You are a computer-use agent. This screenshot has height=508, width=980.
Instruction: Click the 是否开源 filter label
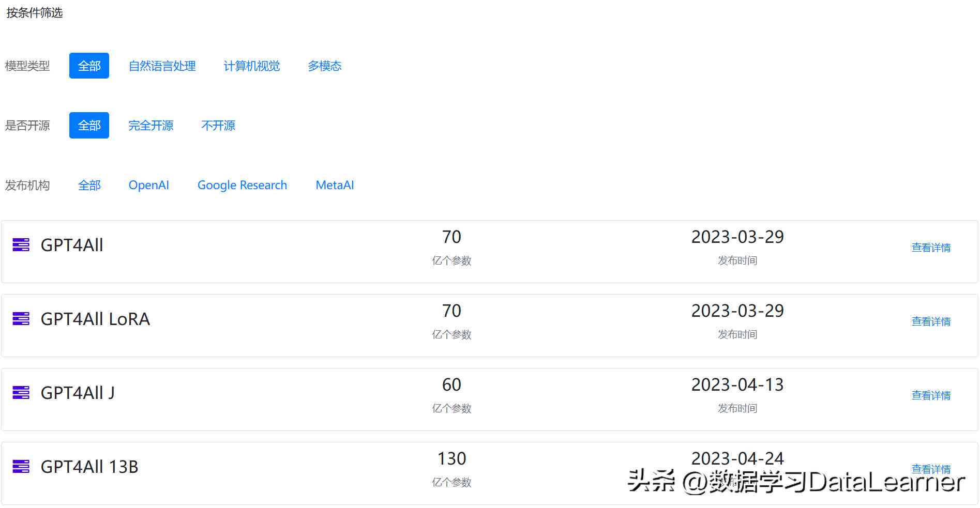click(27, 125)
